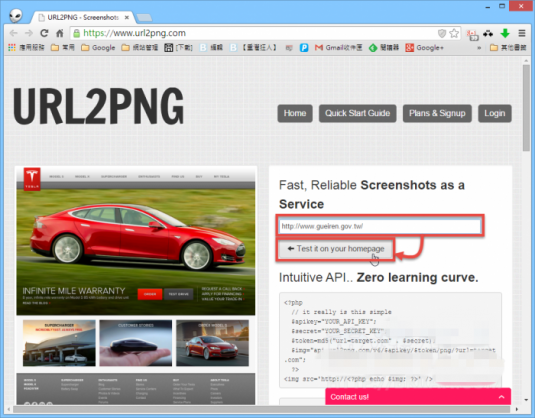
Task: Open the apps grid bookmark icon
Action: pyautogui.click(x=12, y=47)
